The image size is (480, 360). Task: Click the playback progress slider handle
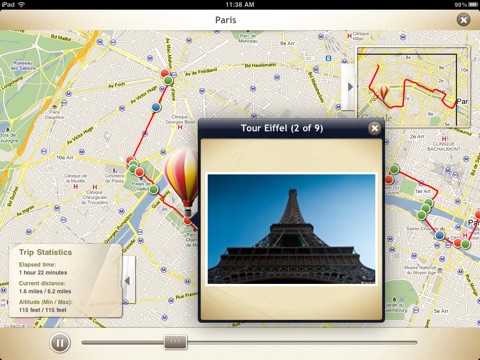(175, 342)
